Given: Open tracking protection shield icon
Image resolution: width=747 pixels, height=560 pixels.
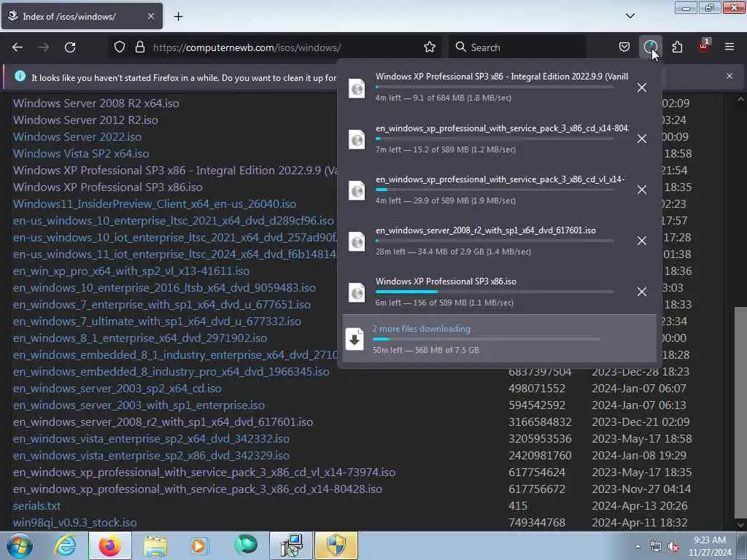Looking at the screenshot, I should coord(120,47).
